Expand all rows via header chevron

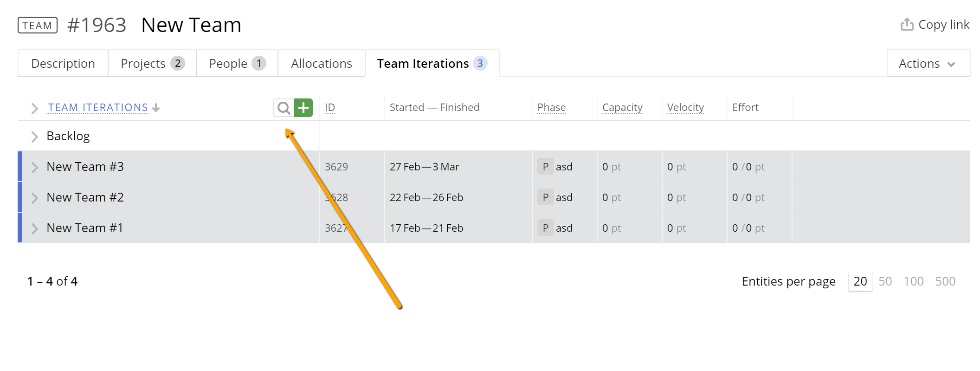34,108
